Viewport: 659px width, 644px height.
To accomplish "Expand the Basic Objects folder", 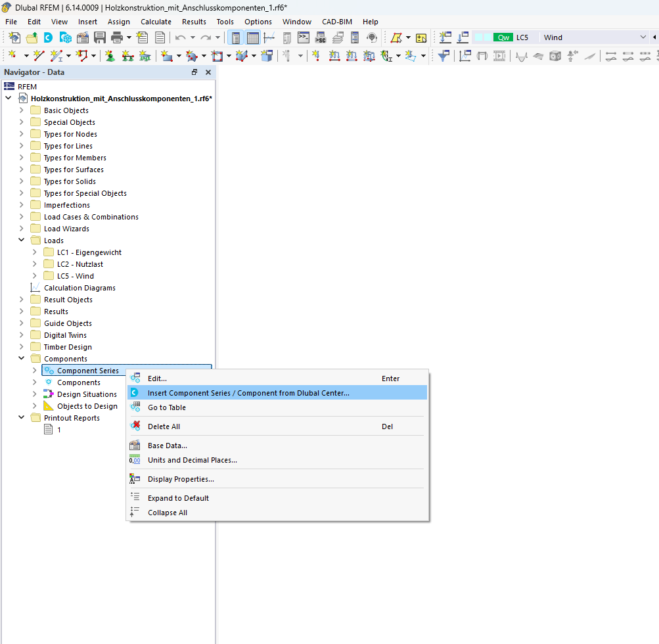I will pyautogui.click(x=22, y=110).
